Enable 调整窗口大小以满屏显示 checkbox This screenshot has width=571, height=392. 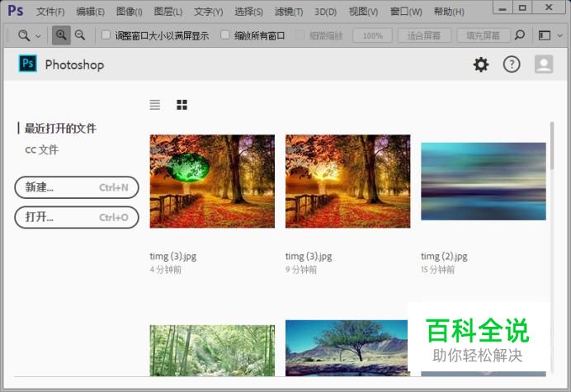pos(106,35)
